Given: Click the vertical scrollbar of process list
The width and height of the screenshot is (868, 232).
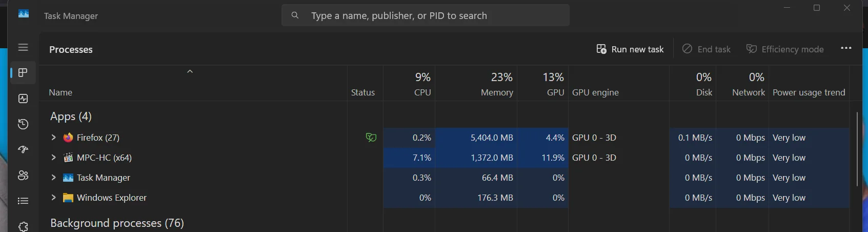Looking at the screenshot, I should tap(857, 149).
